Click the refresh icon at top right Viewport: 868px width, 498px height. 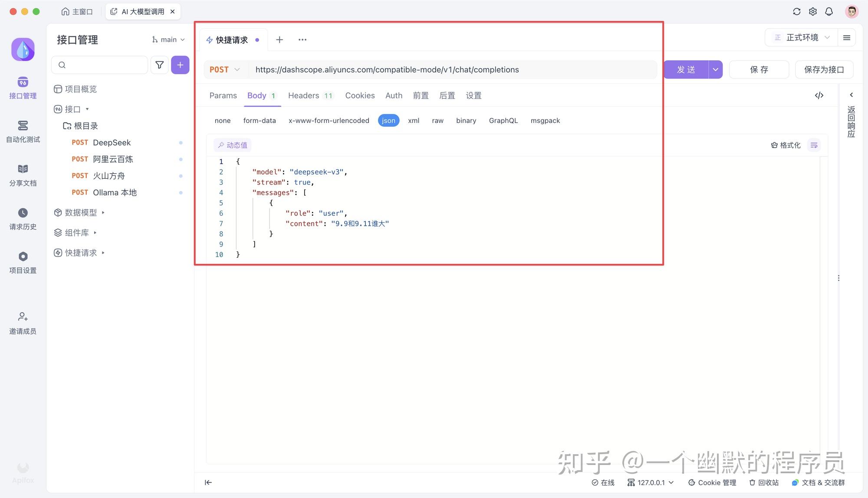(x=796, y=12)
